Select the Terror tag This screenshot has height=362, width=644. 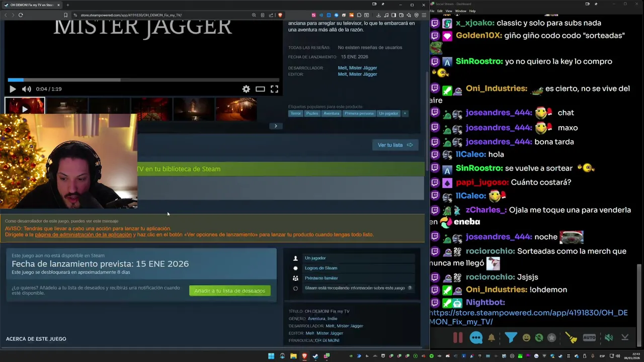click(x=296, y=113)
